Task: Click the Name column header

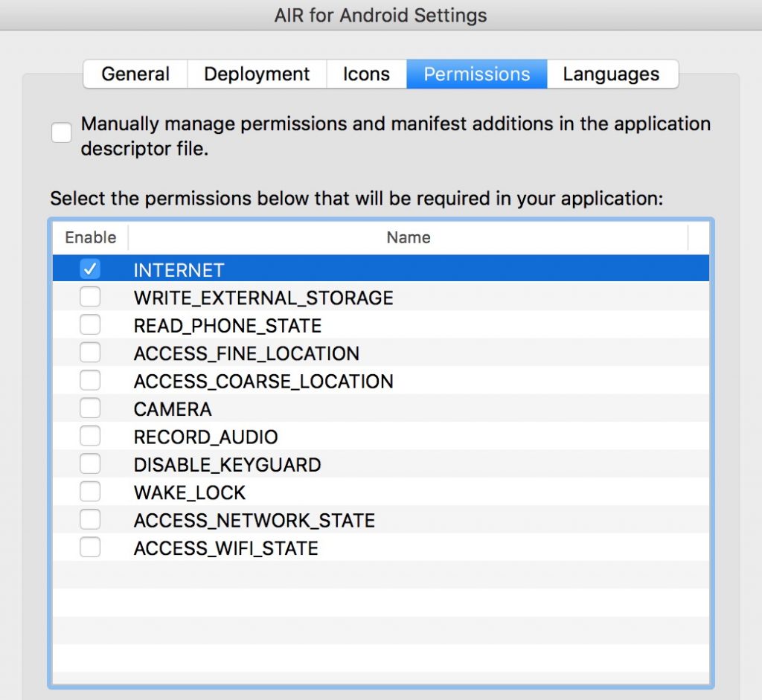Action: point(409,237)
